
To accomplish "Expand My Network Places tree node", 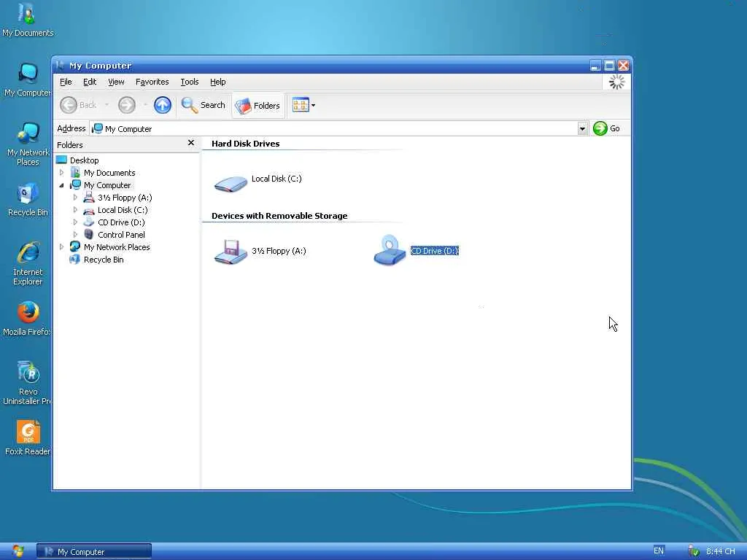I will [61, 246].
